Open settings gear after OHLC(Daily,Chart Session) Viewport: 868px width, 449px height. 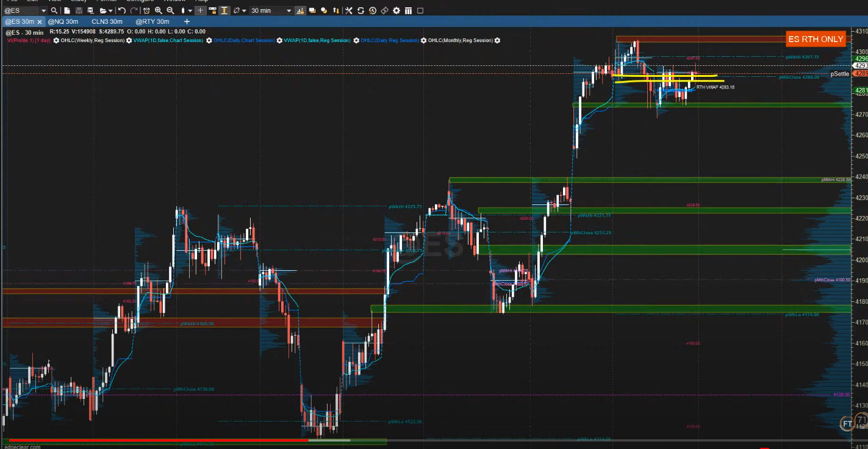[279, 40]
